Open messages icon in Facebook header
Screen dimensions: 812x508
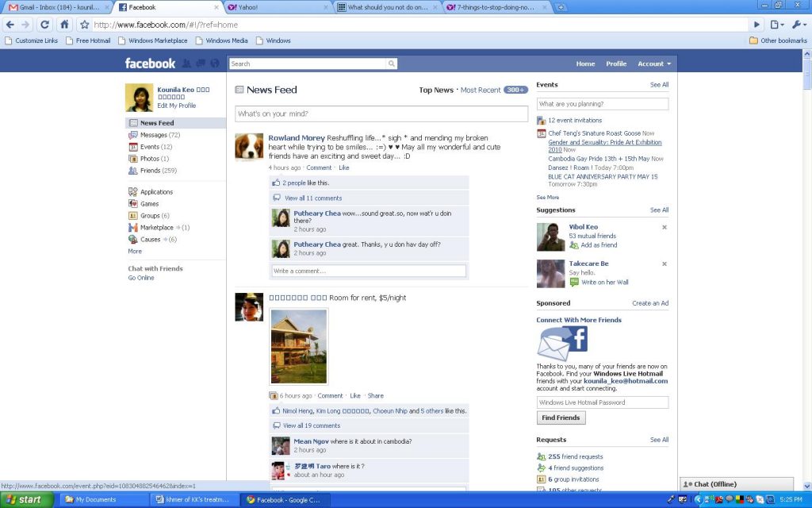click(201, 63)
